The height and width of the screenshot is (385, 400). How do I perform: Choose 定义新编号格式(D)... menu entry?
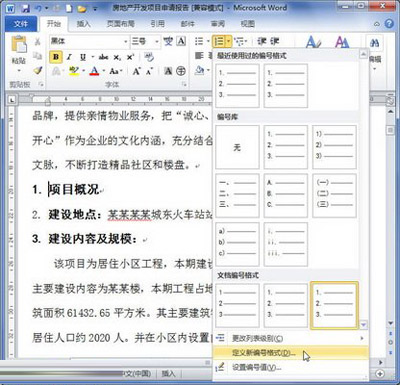290,353
